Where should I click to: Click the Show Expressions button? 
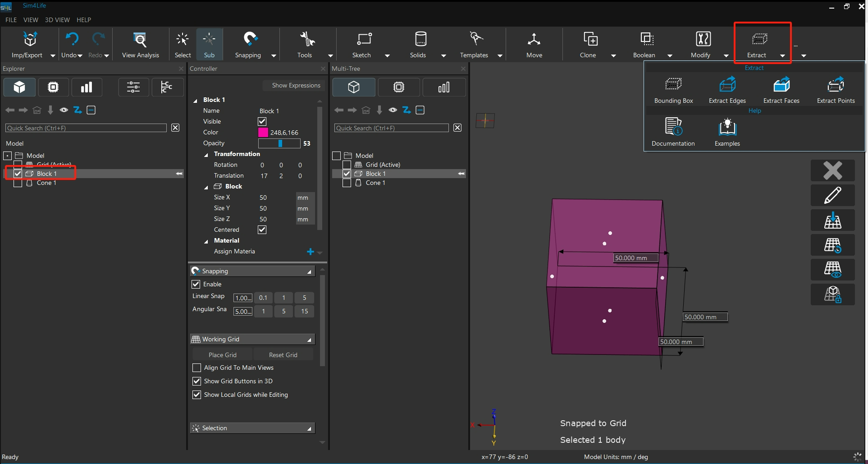click(296, 85)
